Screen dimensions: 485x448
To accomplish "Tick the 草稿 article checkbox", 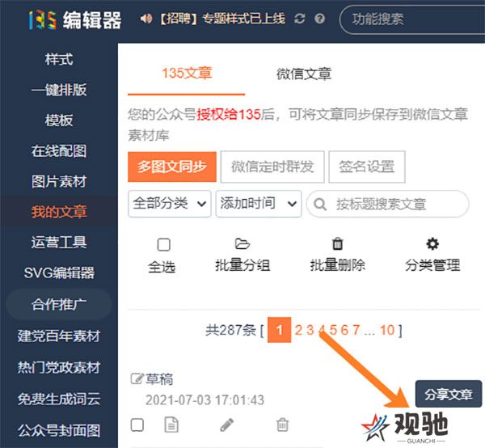I will pos(137,425).
